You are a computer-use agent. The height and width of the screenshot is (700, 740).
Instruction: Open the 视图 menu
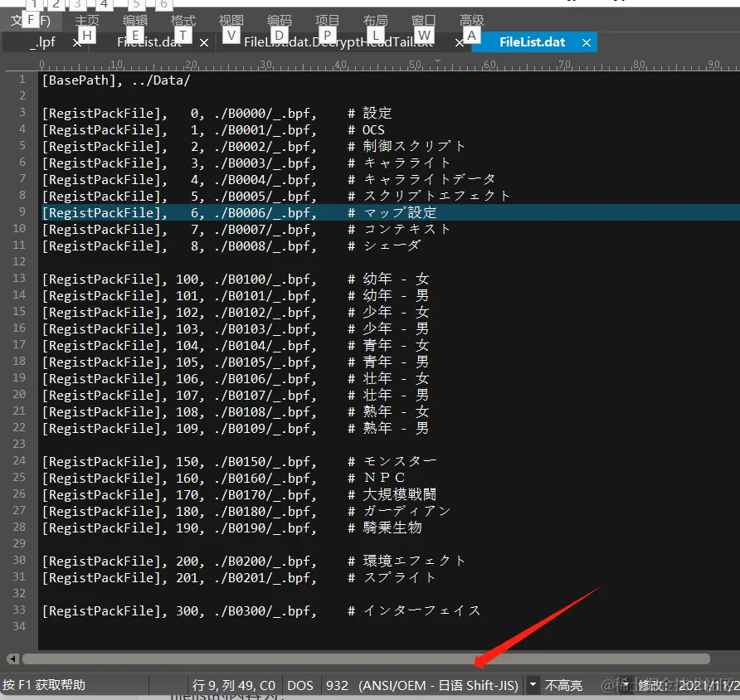[x=231, y=20]
